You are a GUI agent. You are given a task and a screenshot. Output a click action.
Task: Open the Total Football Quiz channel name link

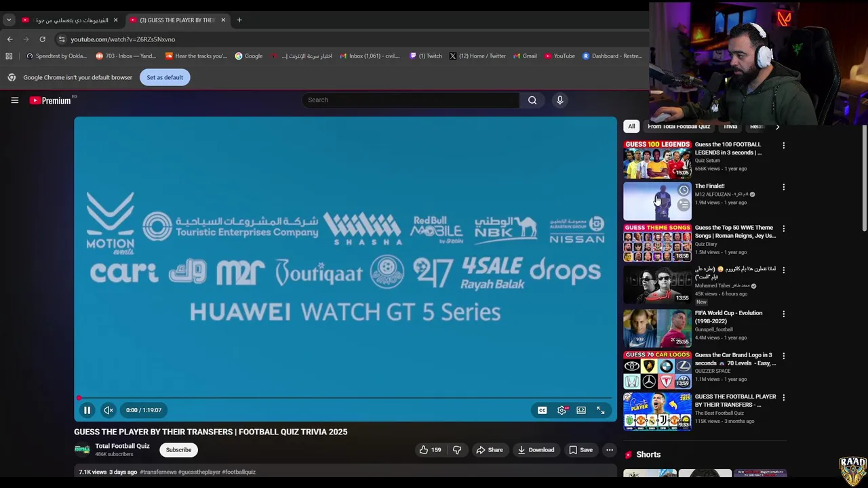[122, 446]
